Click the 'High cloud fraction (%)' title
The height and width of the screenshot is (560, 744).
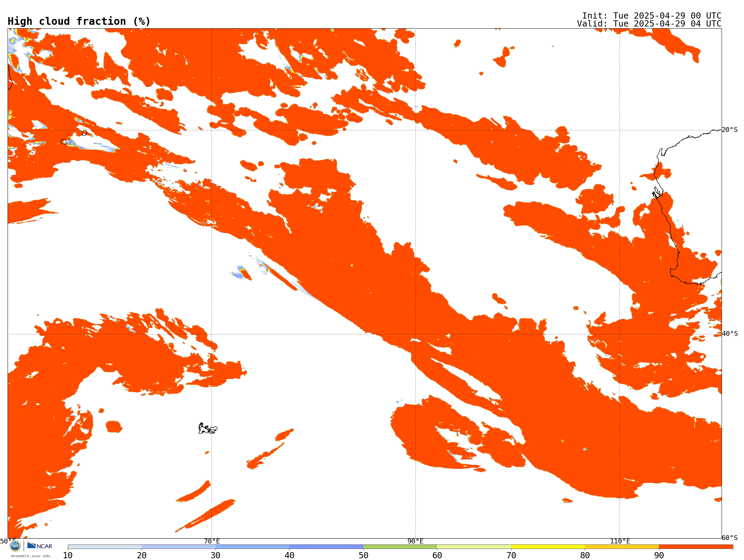[79, 21]
